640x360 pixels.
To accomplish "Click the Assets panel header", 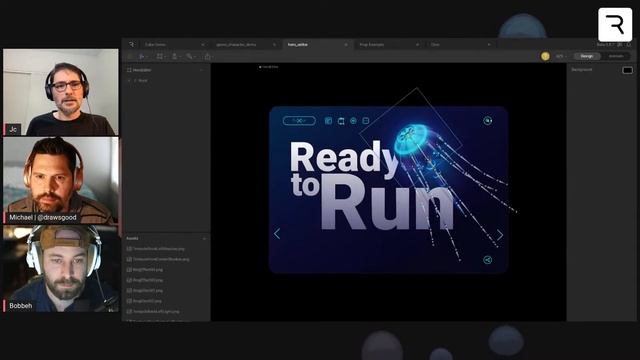I will 132,238.
